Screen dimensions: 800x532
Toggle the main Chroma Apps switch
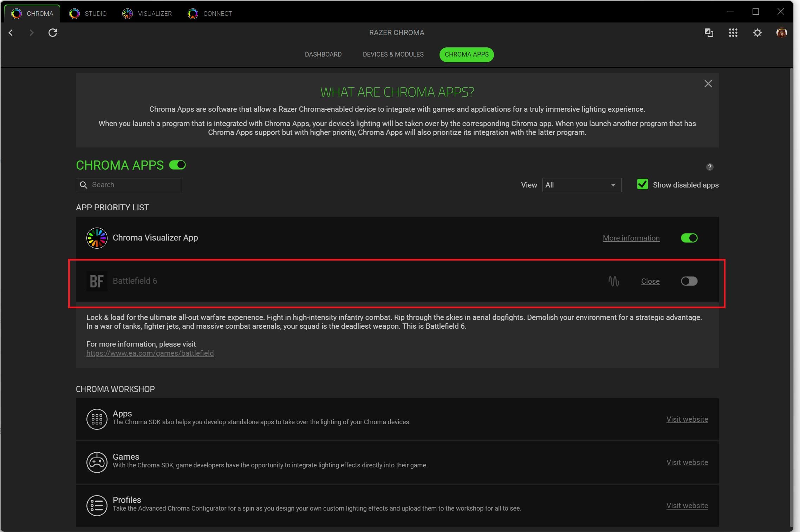177,165
